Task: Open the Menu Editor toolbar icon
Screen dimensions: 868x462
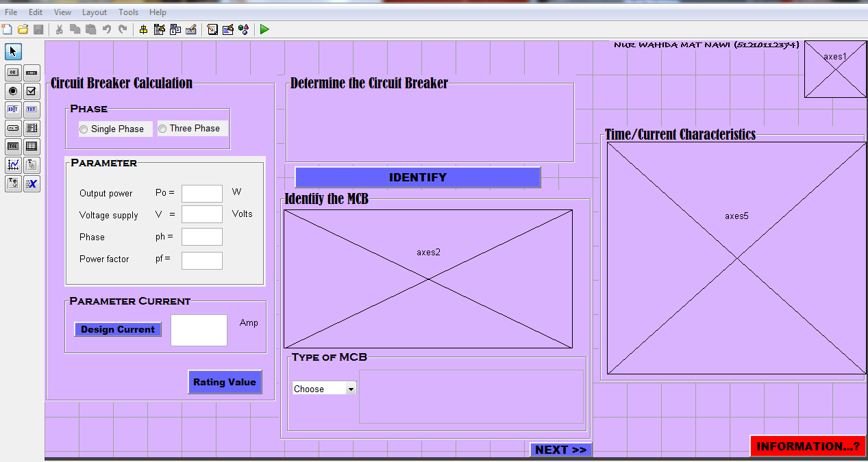Action: pyautogui.click(x=159, y=29)
